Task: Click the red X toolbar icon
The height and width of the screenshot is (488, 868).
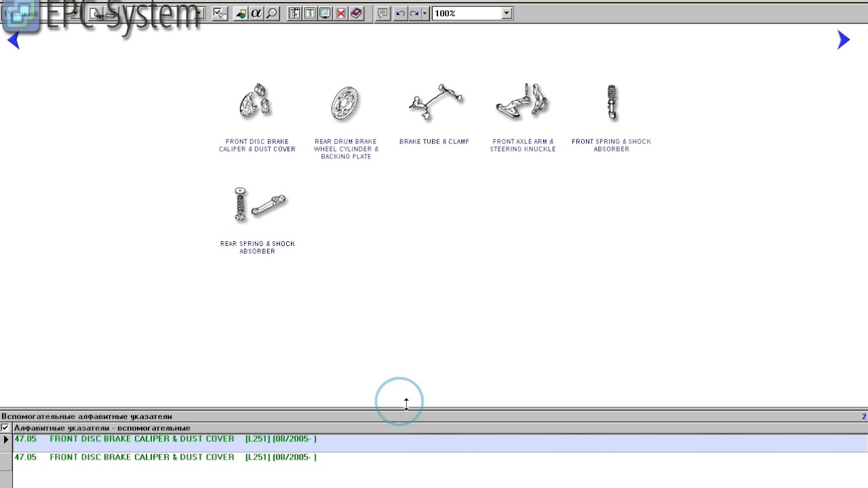Action: click(x=341, y=14)
